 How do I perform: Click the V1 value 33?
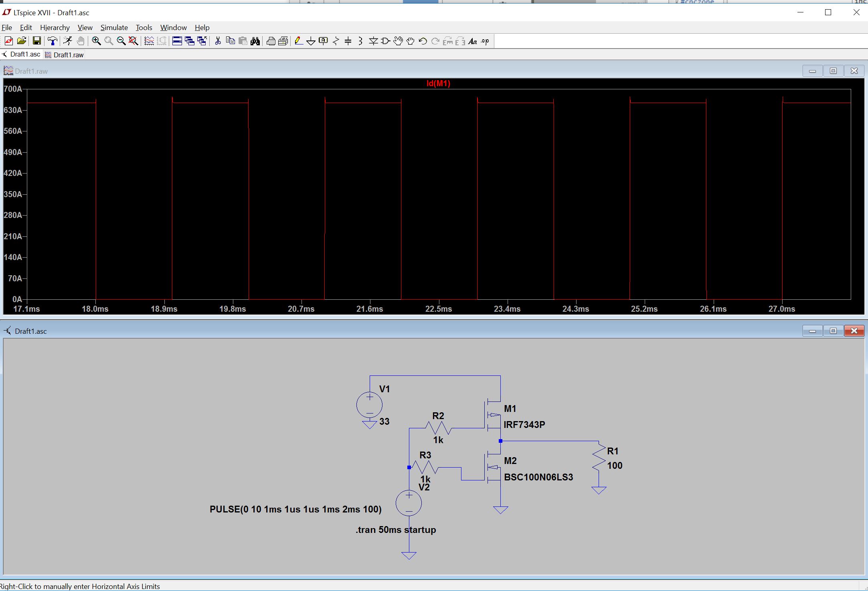384,422
